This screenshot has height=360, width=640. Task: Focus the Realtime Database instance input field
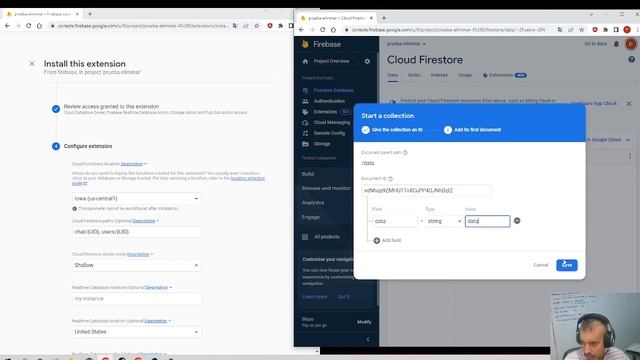[136, 299]
